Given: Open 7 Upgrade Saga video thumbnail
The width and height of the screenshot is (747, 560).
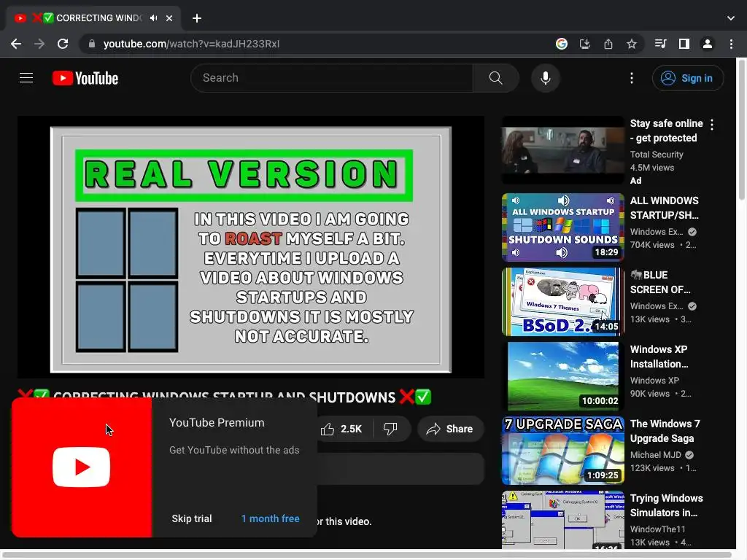Looking at the screenshot, I should (x=563, y=451).
